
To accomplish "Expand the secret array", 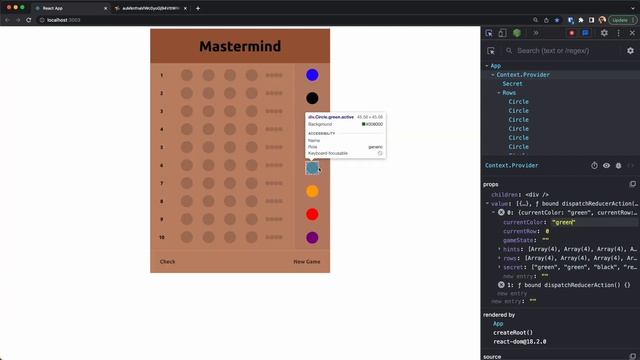I will point(499,267).
